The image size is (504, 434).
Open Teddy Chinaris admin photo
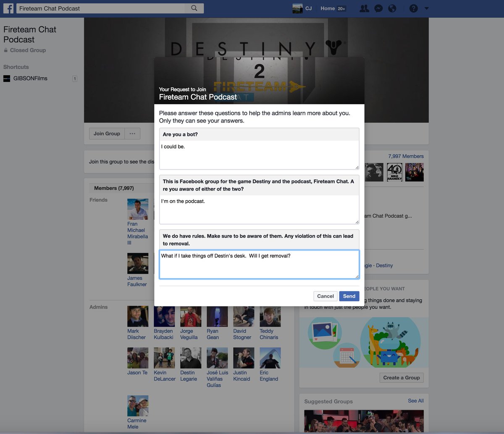(x=270, y=316)
